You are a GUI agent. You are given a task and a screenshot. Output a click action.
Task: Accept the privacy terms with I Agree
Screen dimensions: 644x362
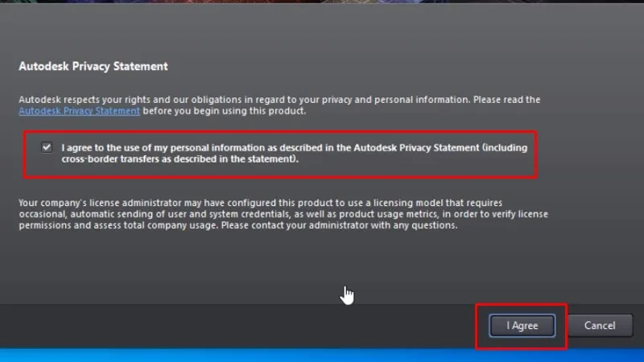(522, 326)
